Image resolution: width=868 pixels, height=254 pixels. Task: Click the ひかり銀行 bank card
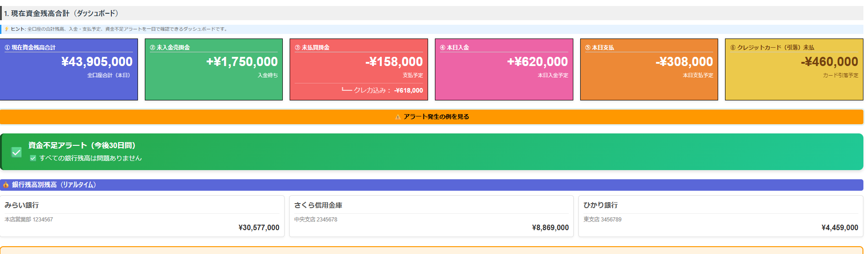(721, 216)
